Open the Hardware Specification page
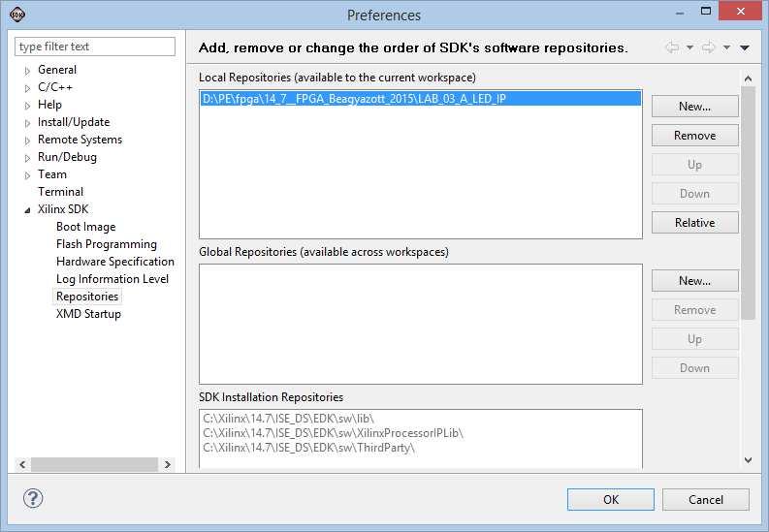This screenshot has width=769, height=532. [115, 262]
